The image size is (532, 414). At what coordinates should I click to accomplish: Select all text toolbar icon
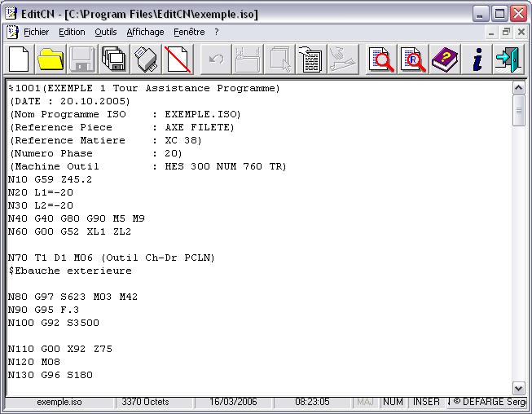pos(310,59)
